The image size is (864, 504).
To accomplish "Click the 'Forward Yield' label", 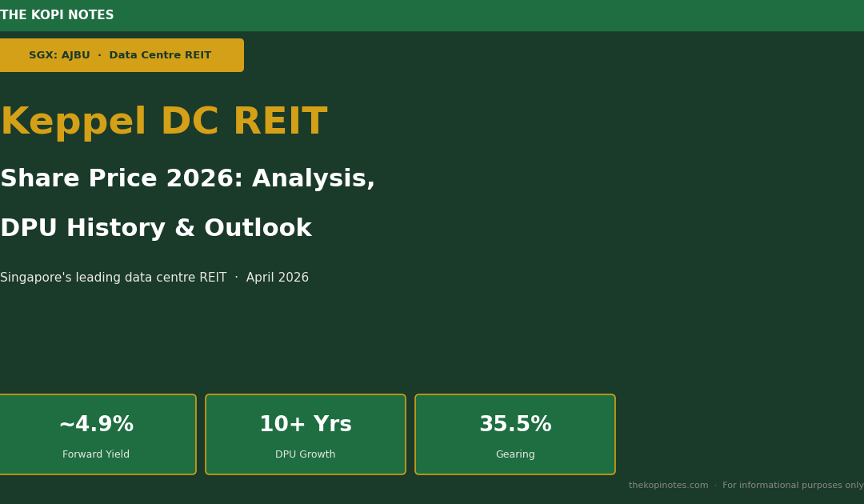I will point(96,454).
